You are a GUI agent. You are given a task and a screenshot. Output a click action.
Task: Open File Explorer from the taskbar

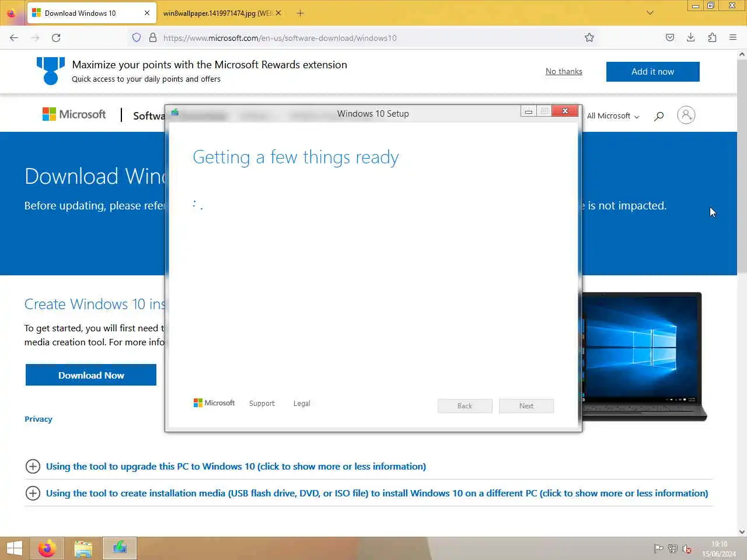pyautogui.click(x=83, y=548)
